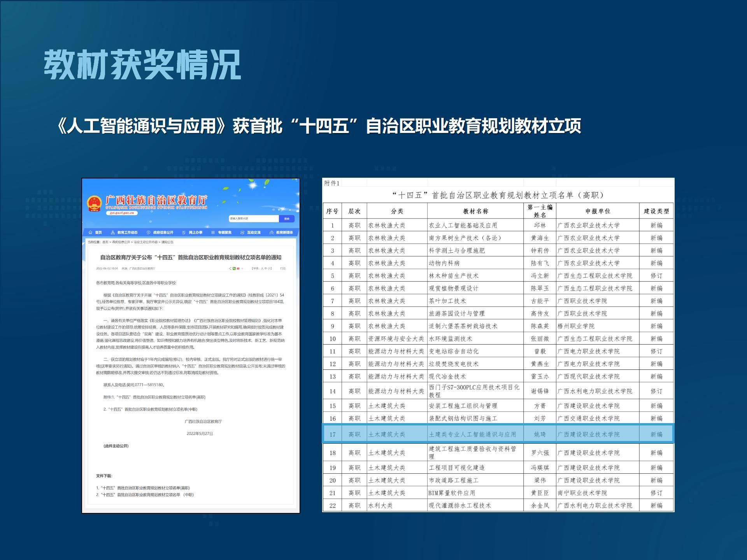Click the home icon beside 首页

(x=90, y=233)
